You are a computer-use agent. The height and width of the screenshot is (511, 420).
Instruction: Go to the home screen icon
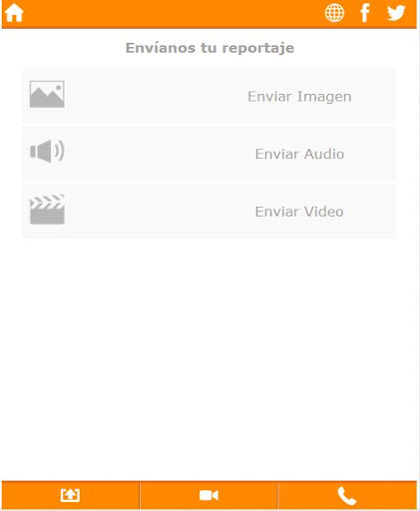coord(14,13)
